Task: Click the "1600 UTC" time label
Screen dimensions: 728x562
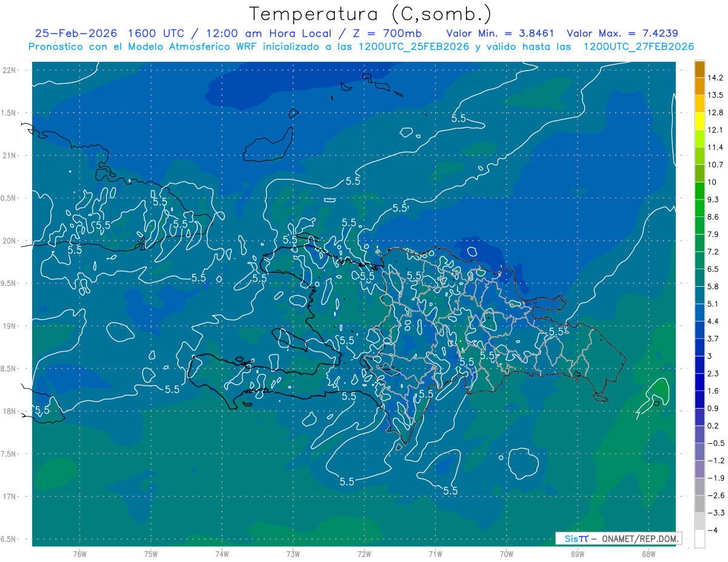Action: tap(157, 33)
